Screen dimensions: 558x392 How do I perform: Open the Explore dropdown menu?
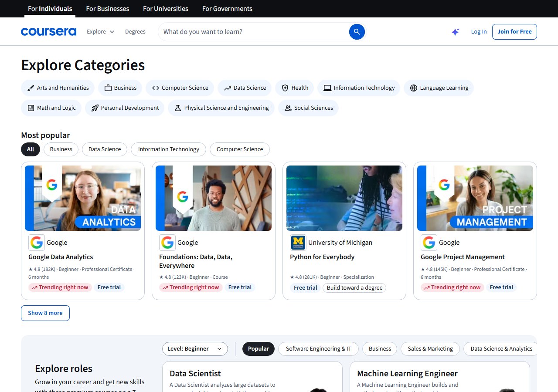pos(100,32)
